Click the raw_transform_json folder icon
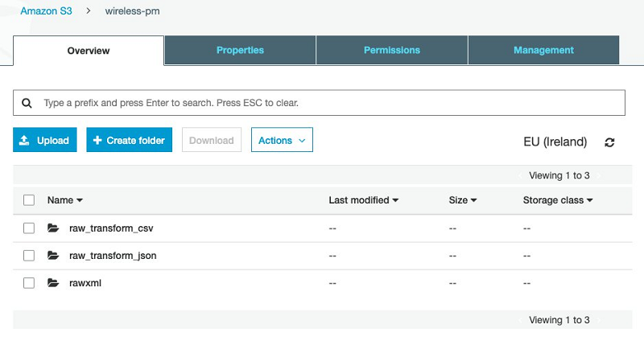The width and height of the screenshot is (644, 337). [x=53, y=255]
